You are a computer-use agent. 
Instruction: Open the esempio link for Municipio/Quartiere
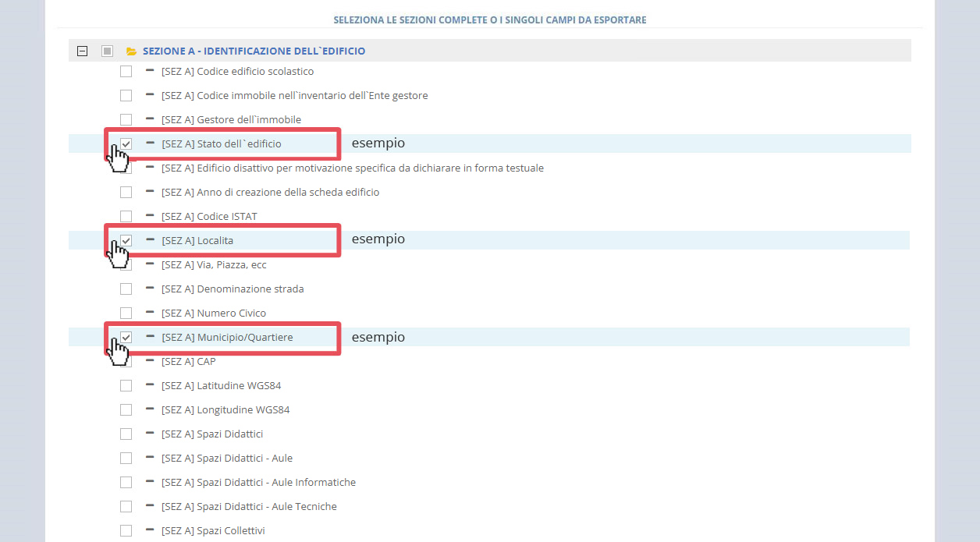(x=378, y=337)
